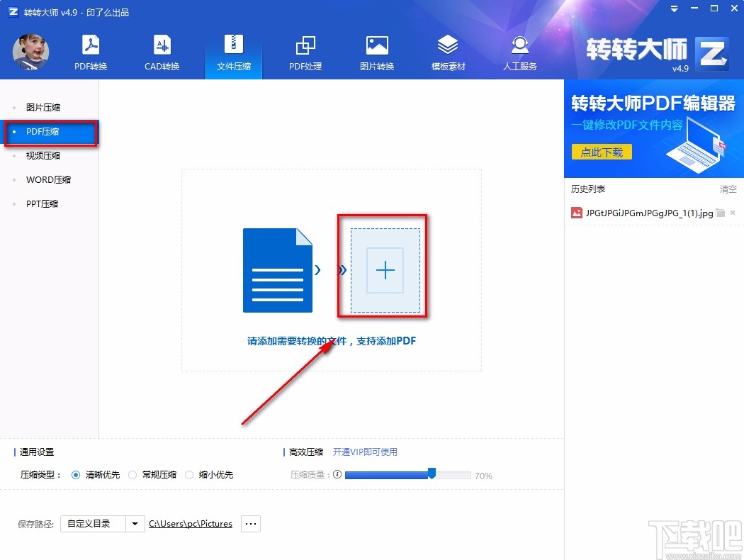Open the PDF转换 tool
Screen dimensions: 744x560
click(x=90, y=52)
